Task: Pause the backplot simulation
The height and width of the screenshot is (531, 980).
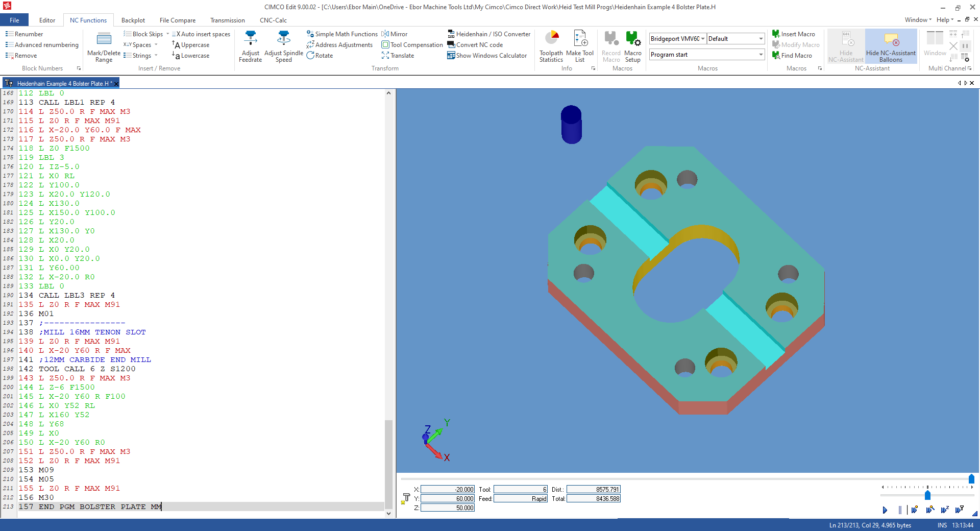Action: [x=900, y=510]
